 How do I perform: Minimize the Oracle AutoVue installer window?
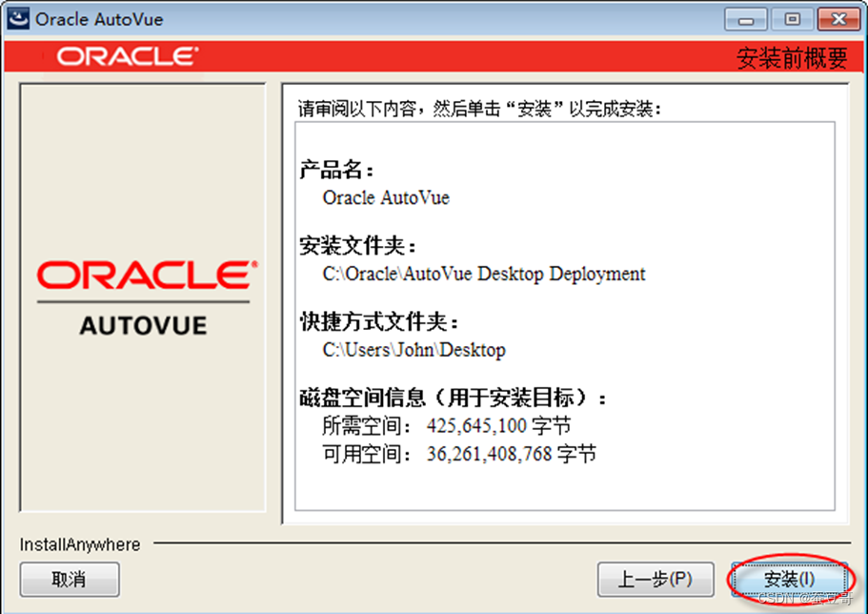pos(746,19)
